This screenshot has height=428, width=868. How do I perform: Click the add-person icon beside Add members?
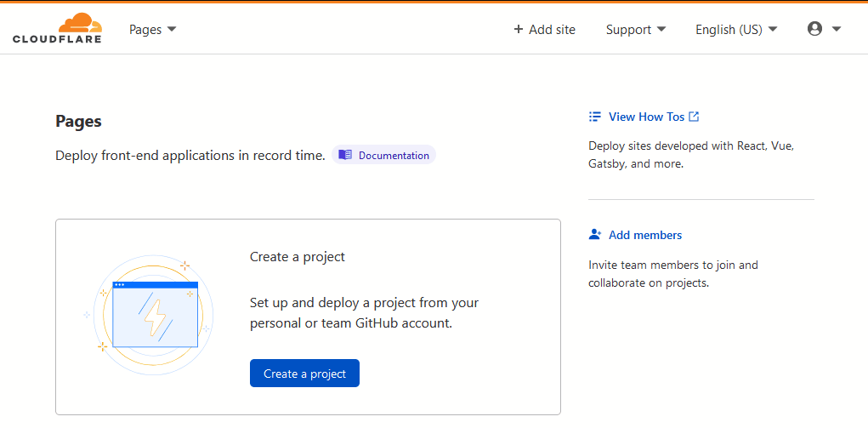595,235
